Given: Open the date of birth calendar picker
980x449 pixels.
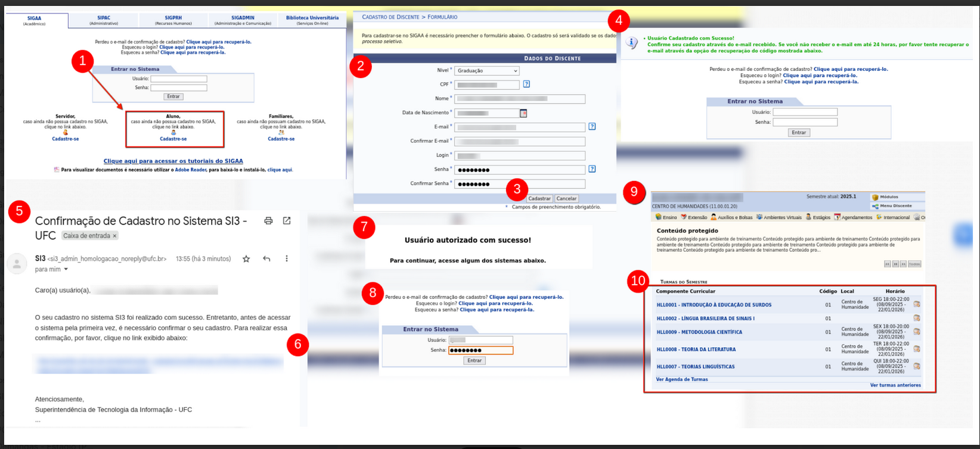Looking at the screenshot, I should tap(523, 113).
